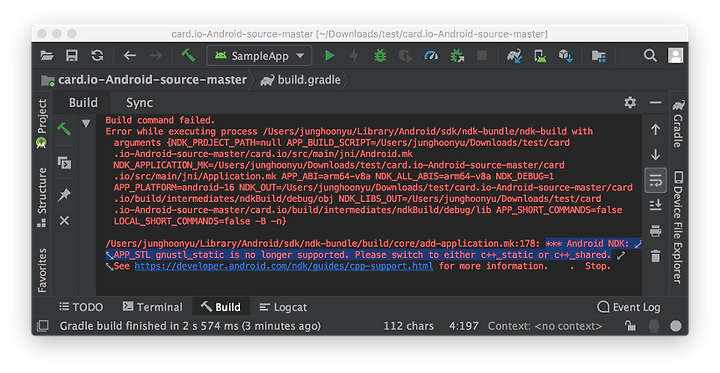This screenshot has width=720, height=373.
Task: Navigate forward with right arrow icon
Action: tap(156, 56)
